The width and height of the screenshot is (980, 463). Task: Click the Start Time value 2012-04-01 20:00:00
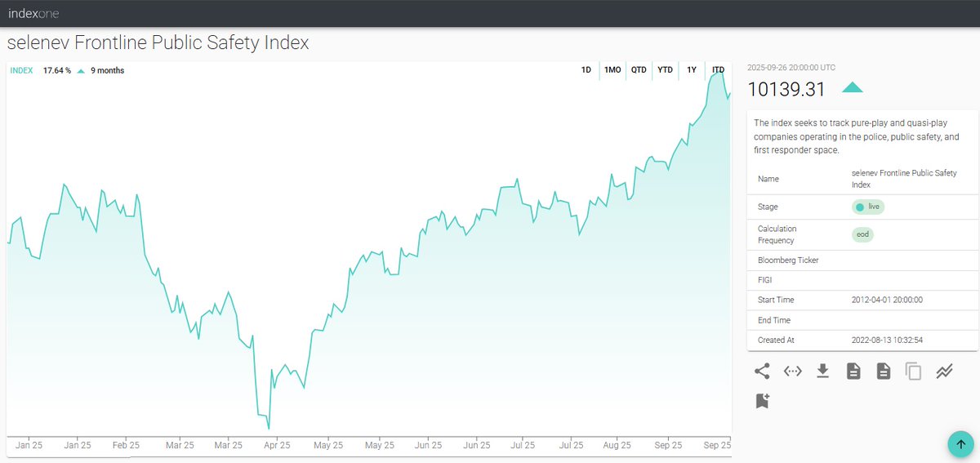coord(887,301)
